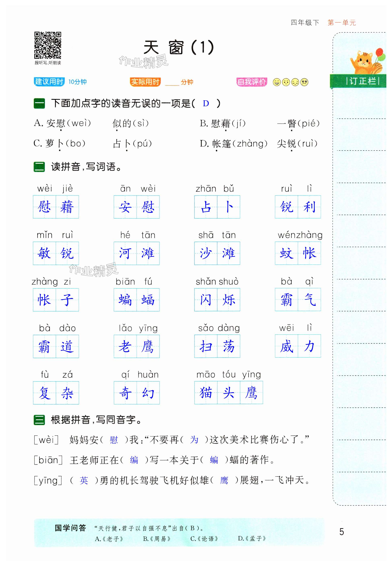
Task: Click the green section icon 三
Action: (39, 420)
